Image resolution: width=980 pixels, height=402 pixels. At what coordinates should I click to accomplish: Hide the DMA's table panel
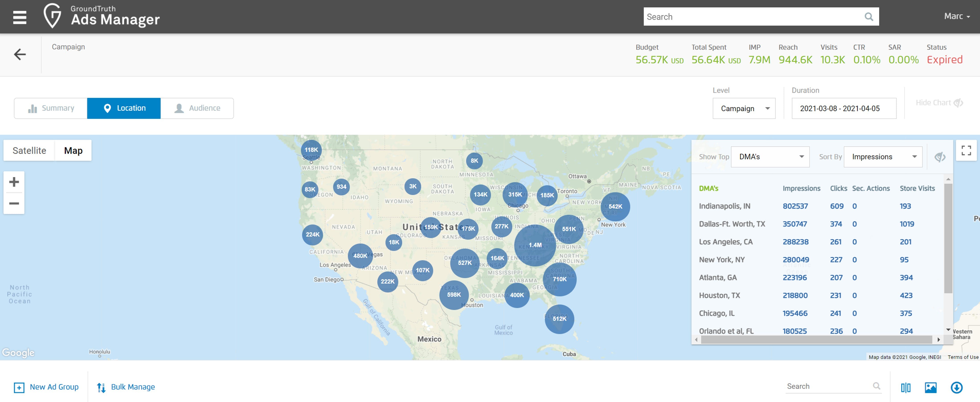(x=940, y=157)
